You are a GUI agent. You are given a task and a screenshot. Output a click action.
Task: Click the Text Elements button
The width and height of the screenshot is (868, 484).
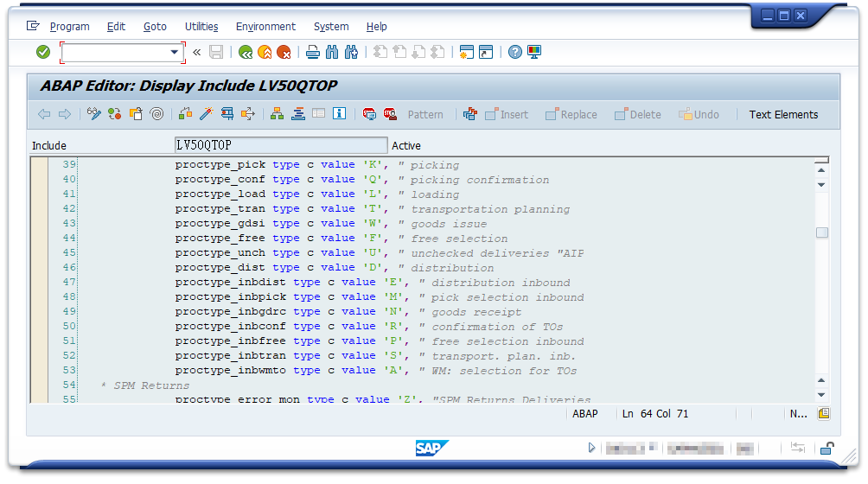pos(783,115)
